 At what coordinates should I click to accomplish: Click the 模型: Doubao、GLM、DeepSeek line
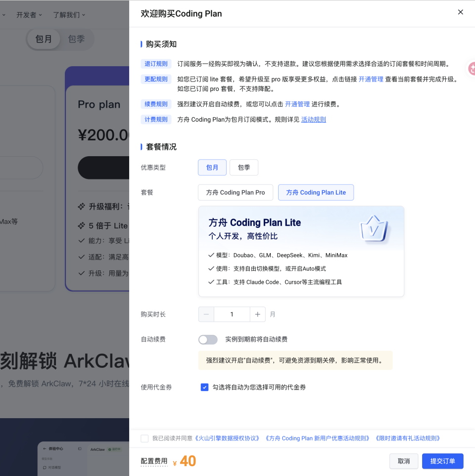tap(278, 256)
